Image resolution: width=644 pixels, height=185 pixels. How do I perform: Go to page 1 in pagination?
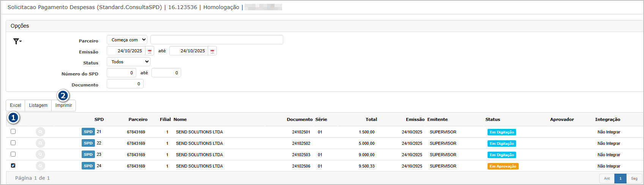620,179
